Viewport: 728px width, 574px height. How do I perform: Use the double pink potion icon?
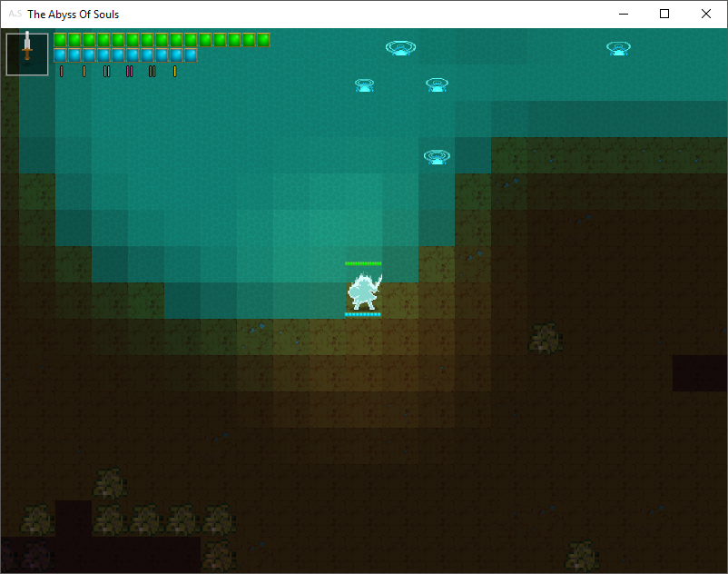coord(129,71)
